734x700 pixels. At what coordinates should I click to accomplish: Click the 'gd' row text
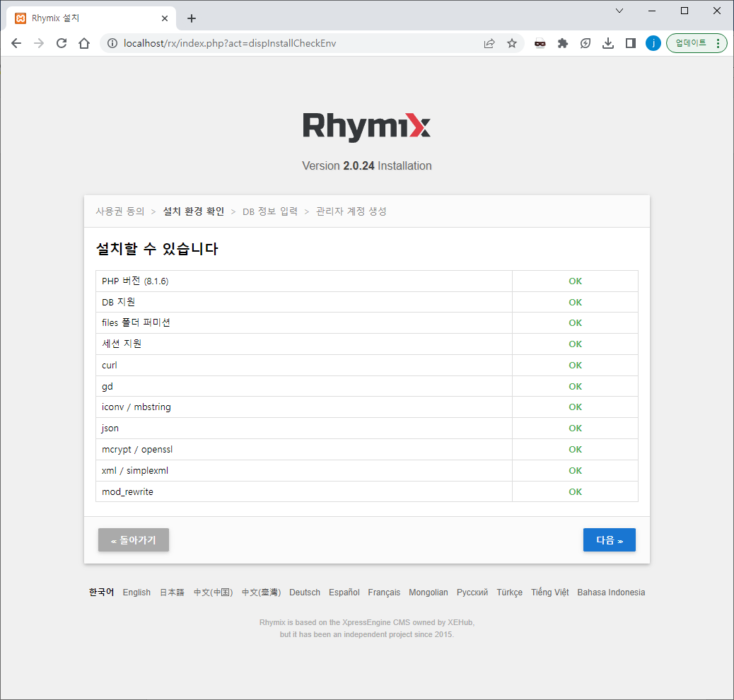pyautogui.click(x=107, y=386)
